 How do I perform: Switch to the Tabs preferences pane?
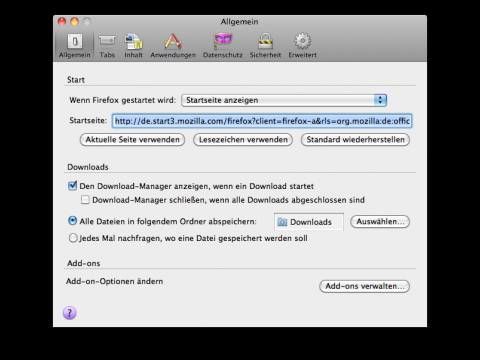pos(107,46)
